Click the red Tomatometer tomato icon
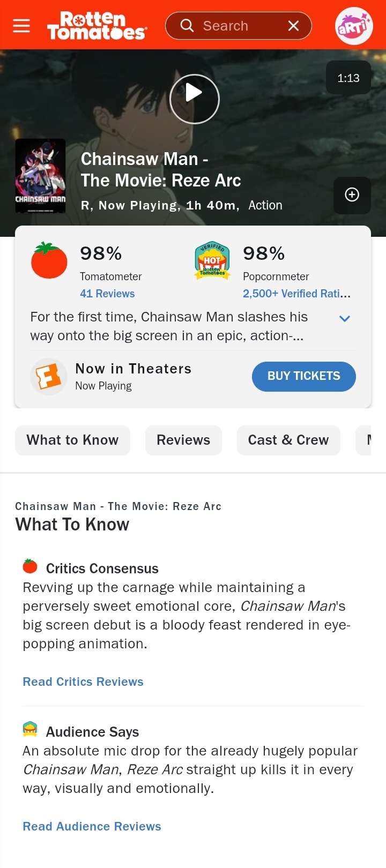This screenshot has height=868, width=386. tap(49, 261)
